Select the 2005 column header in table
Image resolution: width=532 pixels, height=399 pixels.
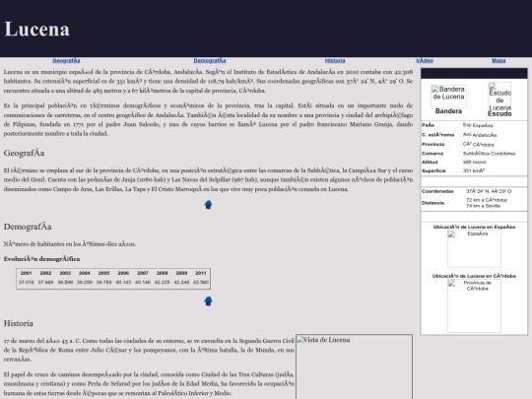point(103,273)
